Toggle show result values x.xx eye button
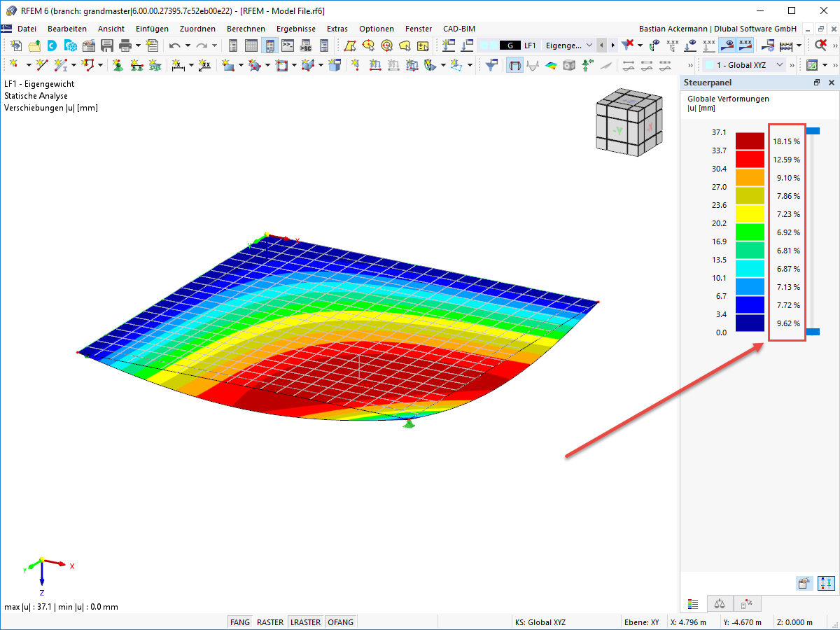 pyautogui.click(x=745, y=45)
